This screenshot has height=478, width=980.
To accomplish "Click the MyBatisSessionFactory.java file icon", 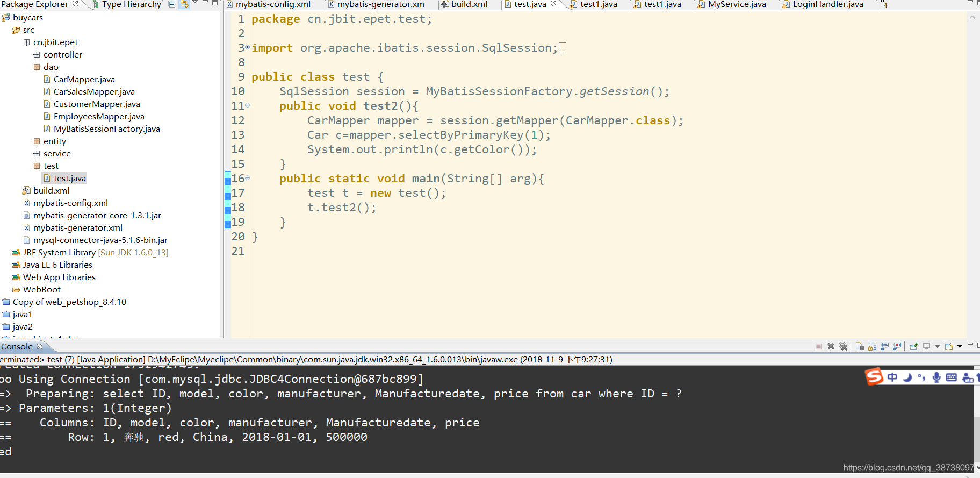I will [x=47, y=129].
